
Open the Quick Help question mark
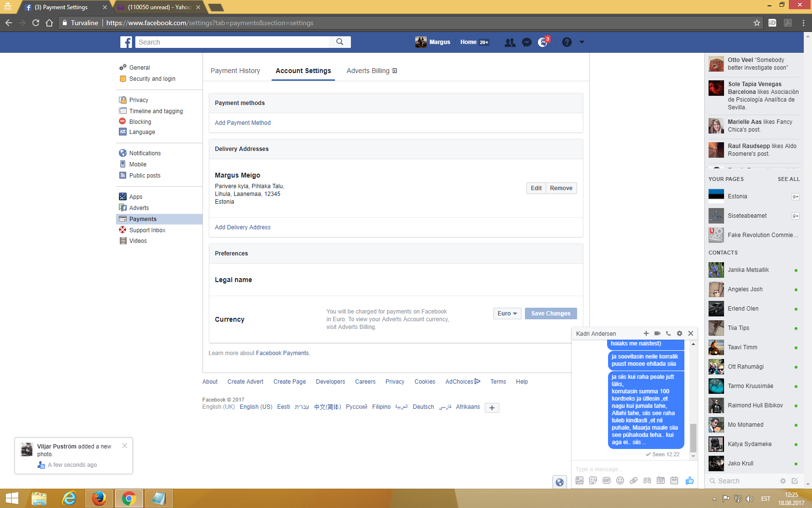coord(567,42)
